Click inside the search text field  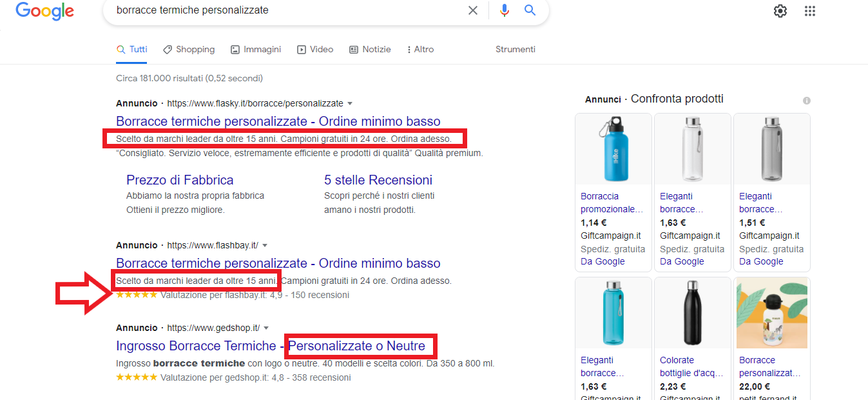(284, 10)
